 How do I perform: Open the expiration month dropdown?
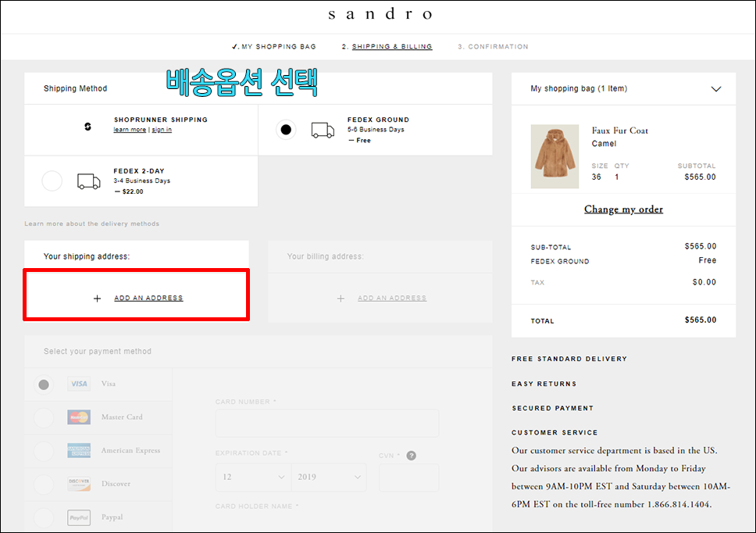click(x=252, y=477)
